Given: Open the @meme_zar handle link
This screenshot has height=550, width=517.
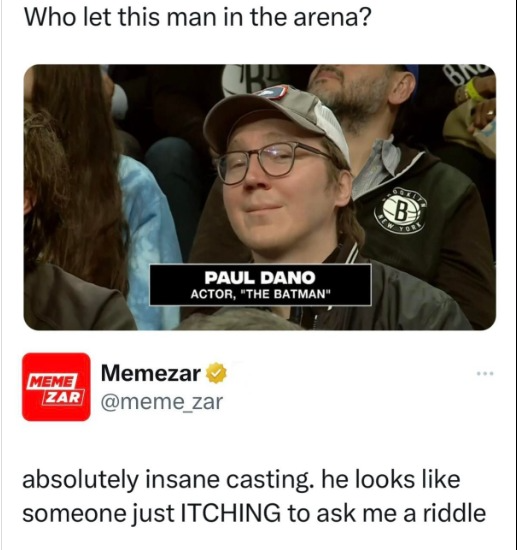Looking at the screenshot, I should [x=162, y=402].
